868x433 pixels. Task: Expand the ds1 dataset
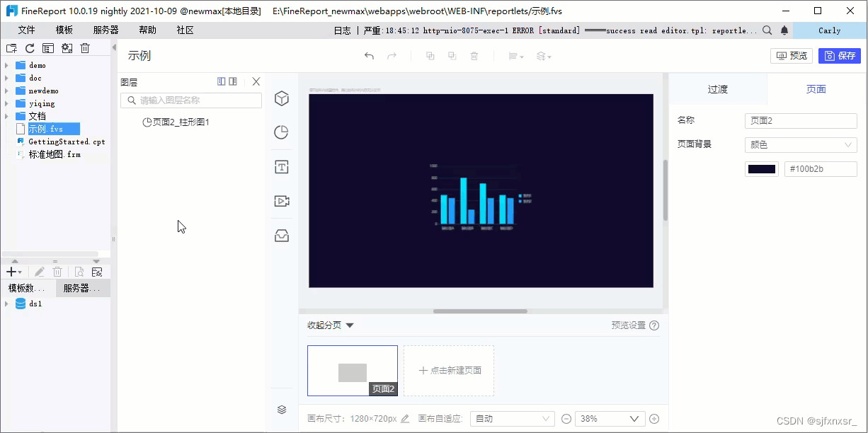pyautogui.click(x=7, y=304)
